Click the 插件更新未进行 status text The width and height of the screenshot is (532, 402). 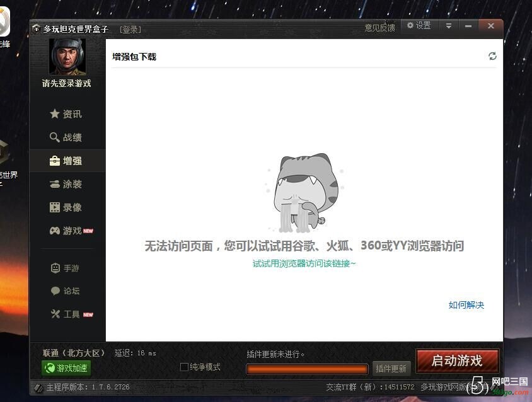pos(275,355)
